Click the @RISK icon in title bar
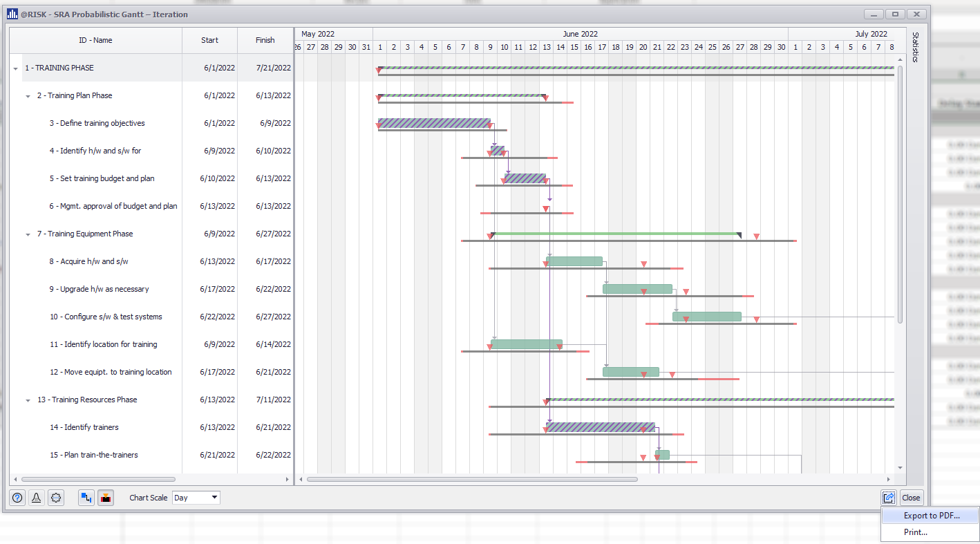Image resolution: width=980 pixels, height=544 pixels. (x=12, y=15)
